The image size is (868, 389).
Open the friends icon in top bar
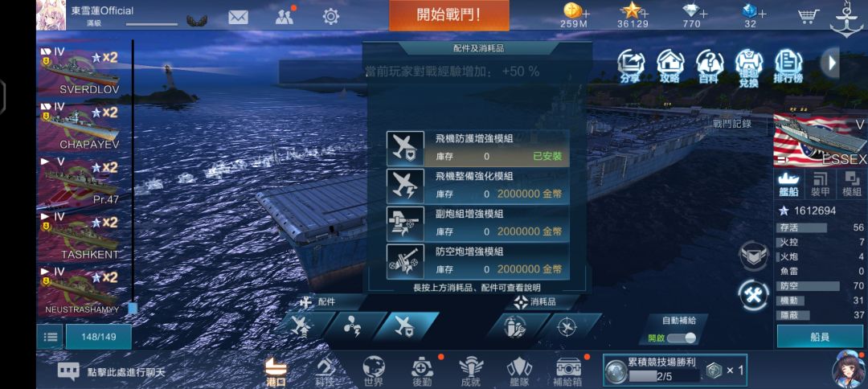[285, 17]
